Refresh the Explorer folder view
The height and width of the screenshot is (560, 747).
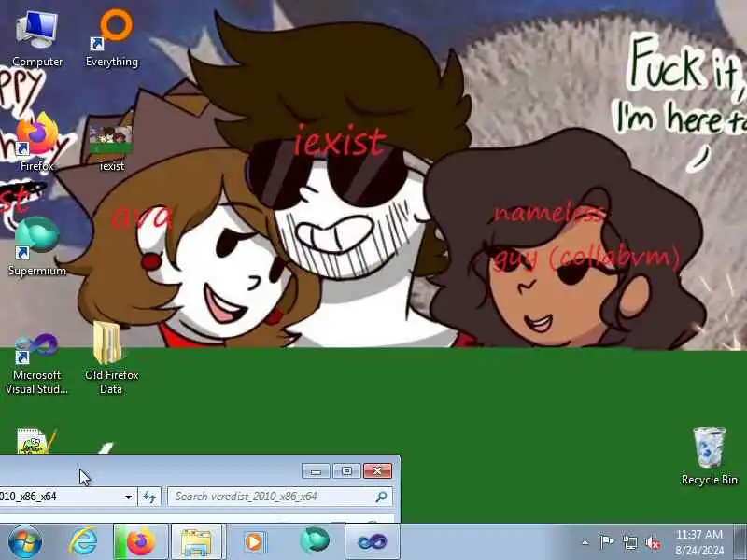tap(149, 497)
